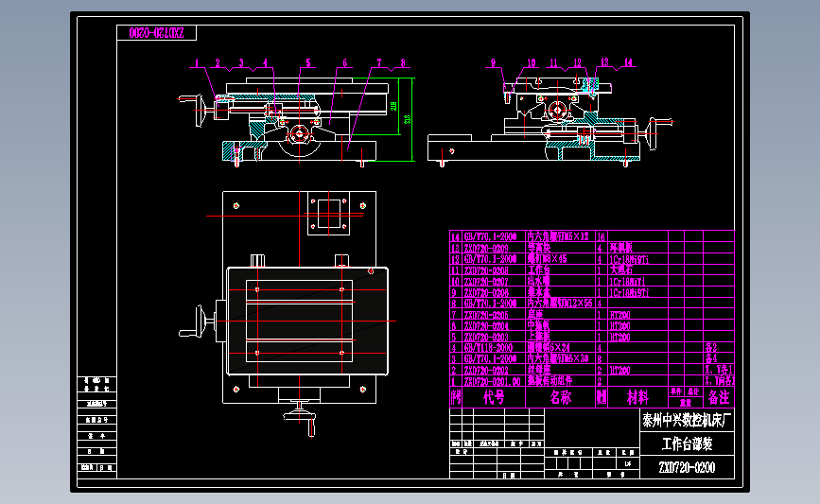Viewport: 820px width, 504px height.
Task: Click part code ZXD720-0203 in row 5
Action: pyautogui.click(x=486, y=338)
